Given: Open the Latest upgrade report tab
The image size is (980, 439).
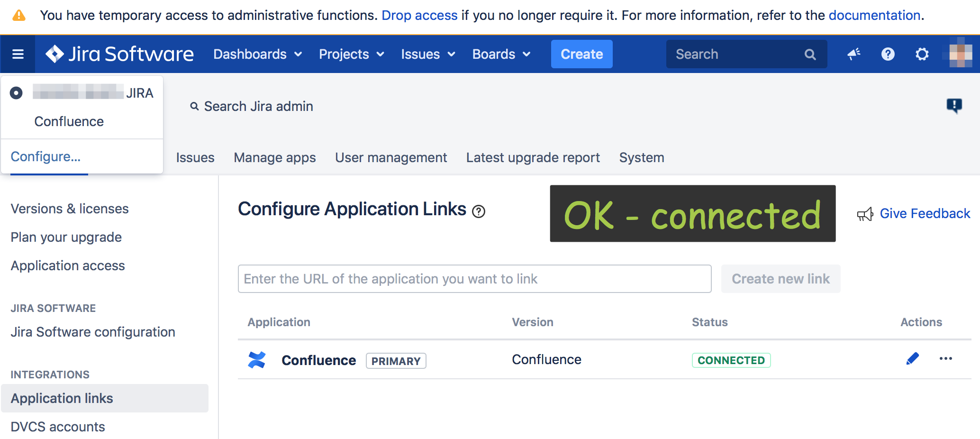Looking at the screenshot, I should [x=533, y=157].
